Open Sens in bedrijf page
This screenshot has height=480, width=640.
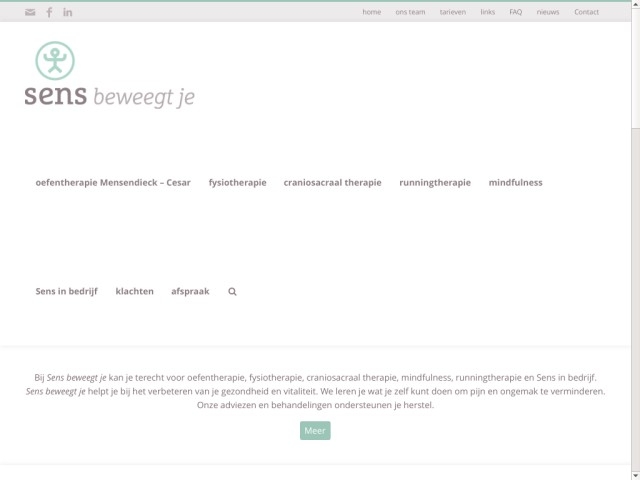[66, 292]
